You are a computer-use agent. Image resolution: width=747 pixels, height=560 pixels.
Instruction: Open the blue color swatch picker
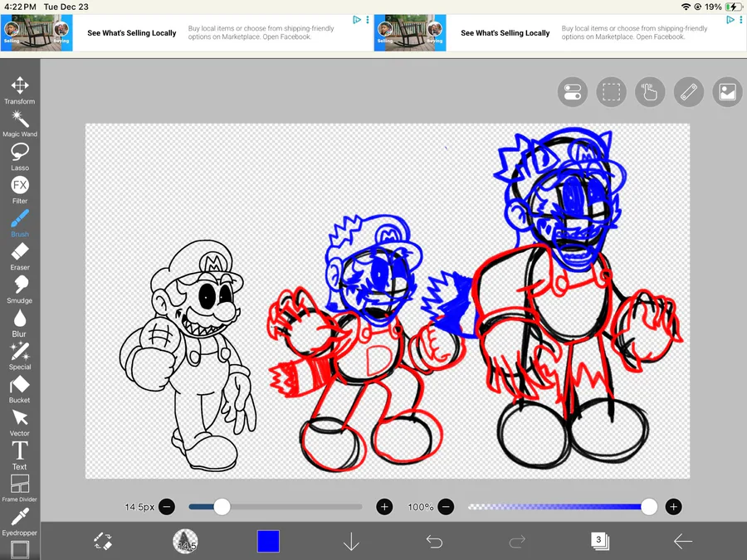click(x=268, y=542)
